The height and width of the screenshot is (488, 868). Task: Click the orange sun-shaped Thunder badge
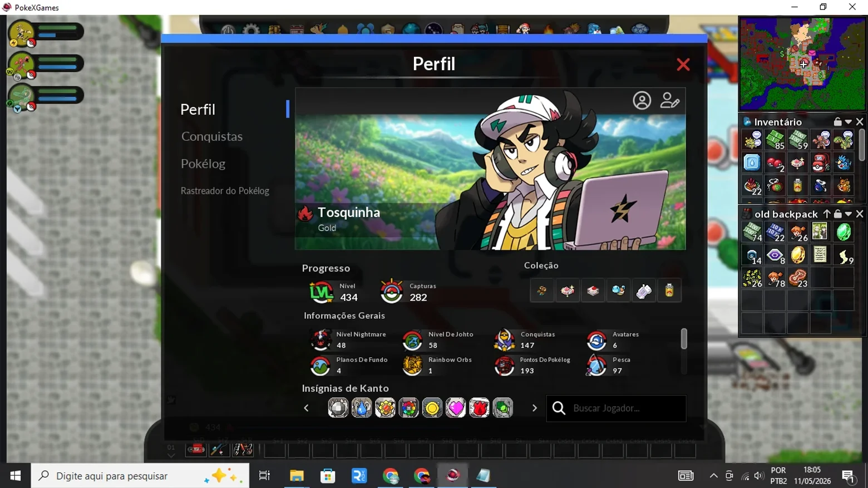pos(385,408)
